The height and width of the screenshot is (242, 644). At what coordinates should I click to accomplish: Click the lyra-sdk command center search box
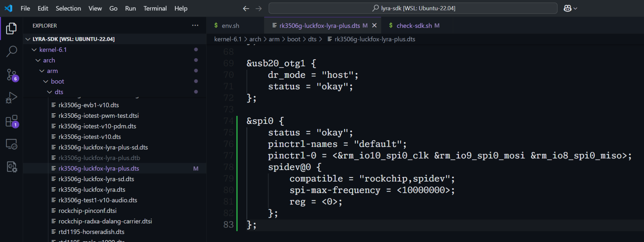(x=413, y=8)
